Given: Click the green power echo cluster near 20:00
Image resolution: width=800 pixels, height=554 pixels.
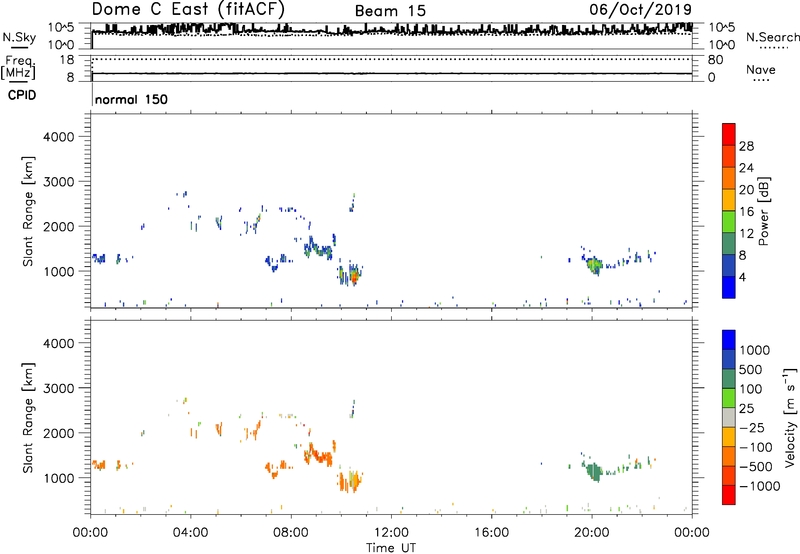Looking at the screenshot, I should (x=593, y=265).
